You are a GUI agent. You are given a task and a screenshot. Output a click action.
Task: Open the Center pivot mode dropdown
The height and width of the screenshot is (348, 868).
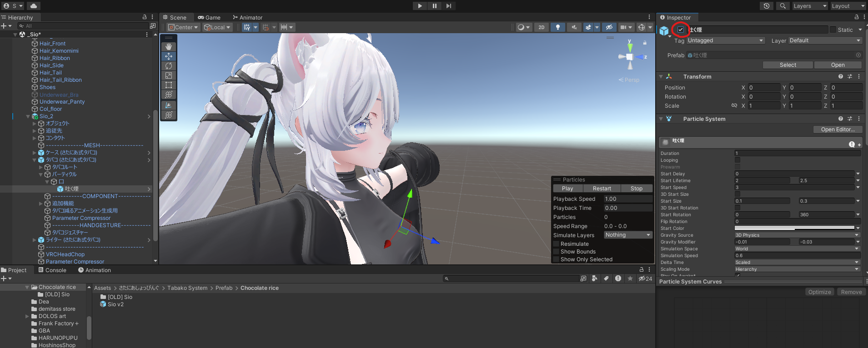coord(183,27)
